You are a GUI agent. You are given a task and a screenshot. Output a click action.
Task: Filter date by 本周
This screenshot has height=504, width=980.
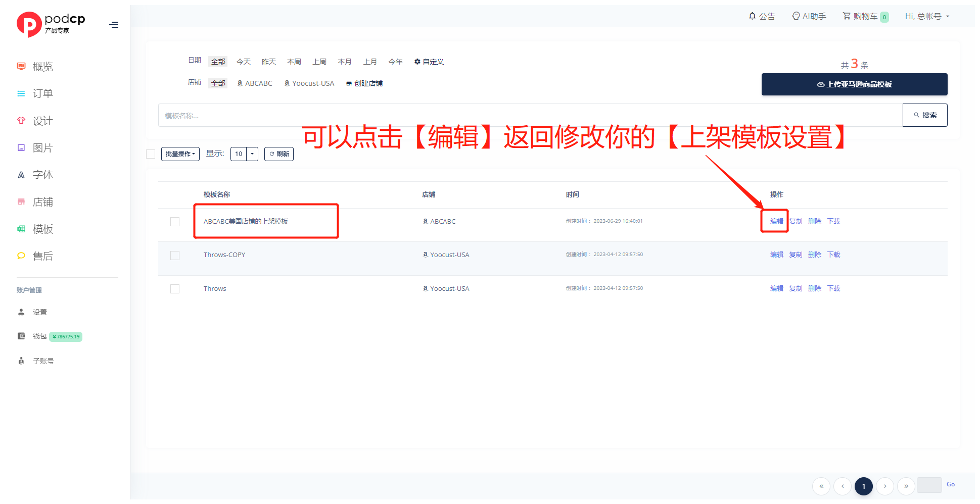[x=294, y=62]
